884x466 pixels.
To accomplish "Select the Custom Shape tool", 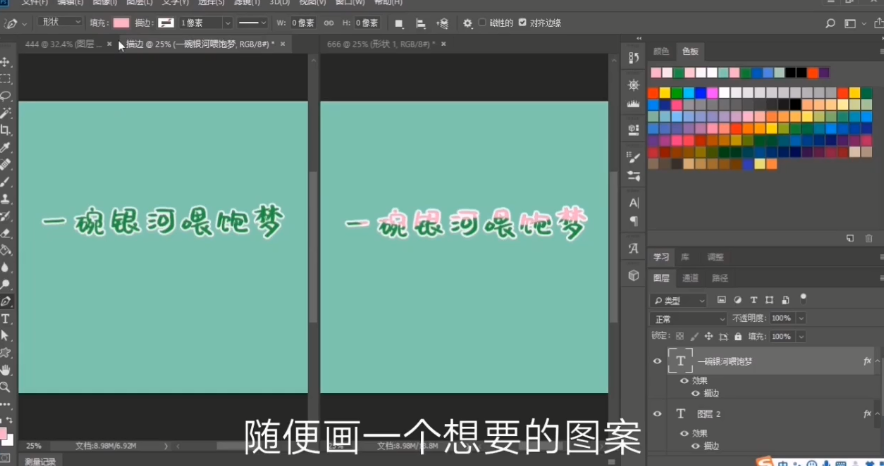I will (6, 353).
